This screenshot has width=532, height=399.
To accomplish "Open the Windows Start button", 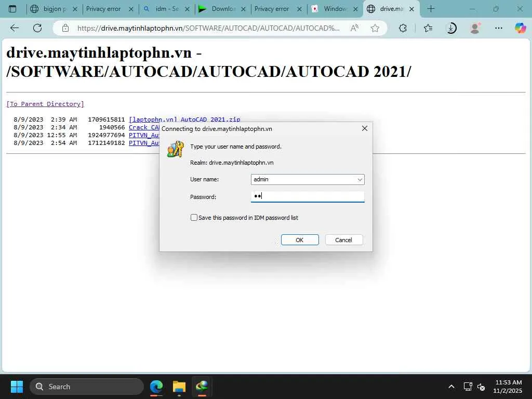I will [17, 387].
